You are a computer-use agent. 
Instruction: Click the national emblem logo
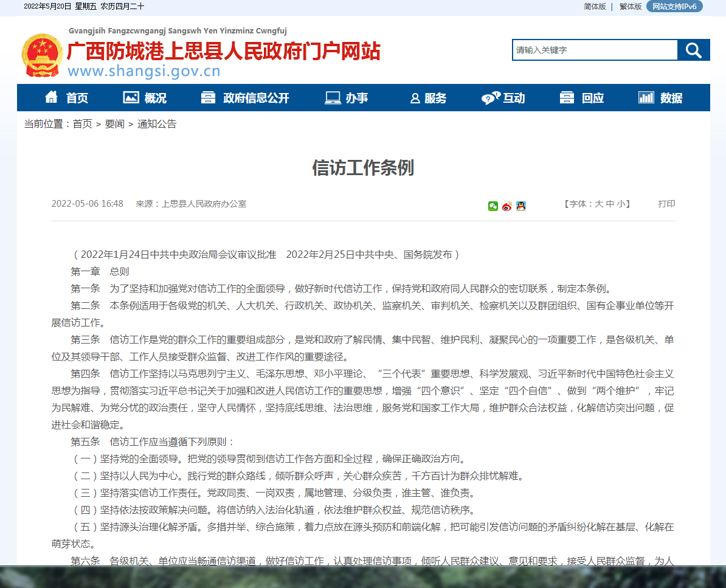point(42,55)
